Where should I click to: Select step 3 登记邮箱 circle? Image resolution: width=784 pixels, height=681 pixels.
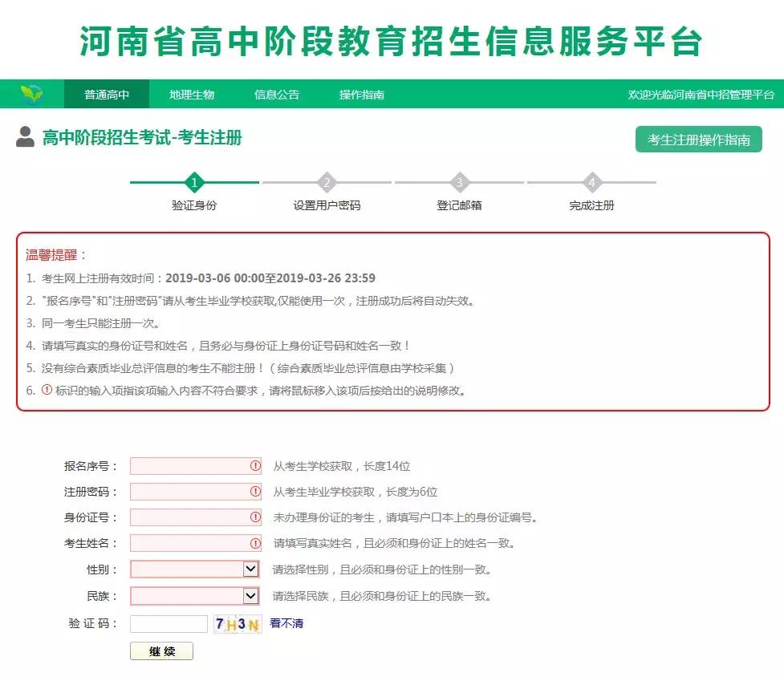tap(458, 182)
